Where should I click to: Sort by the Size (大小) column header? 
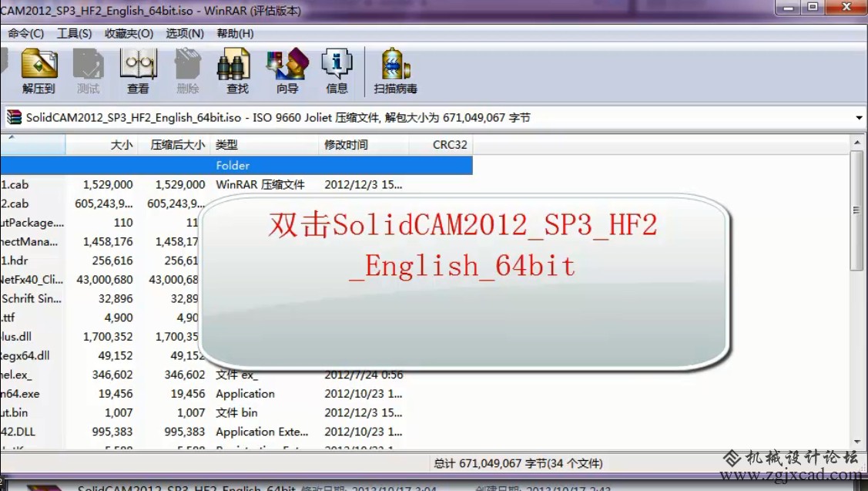point(102,145)
